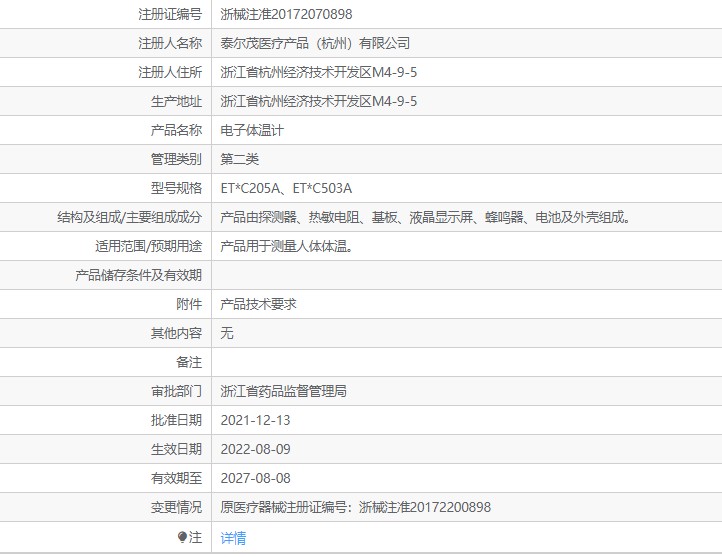
Task: Click the 管理类别 label
Action: pos(176,159)
